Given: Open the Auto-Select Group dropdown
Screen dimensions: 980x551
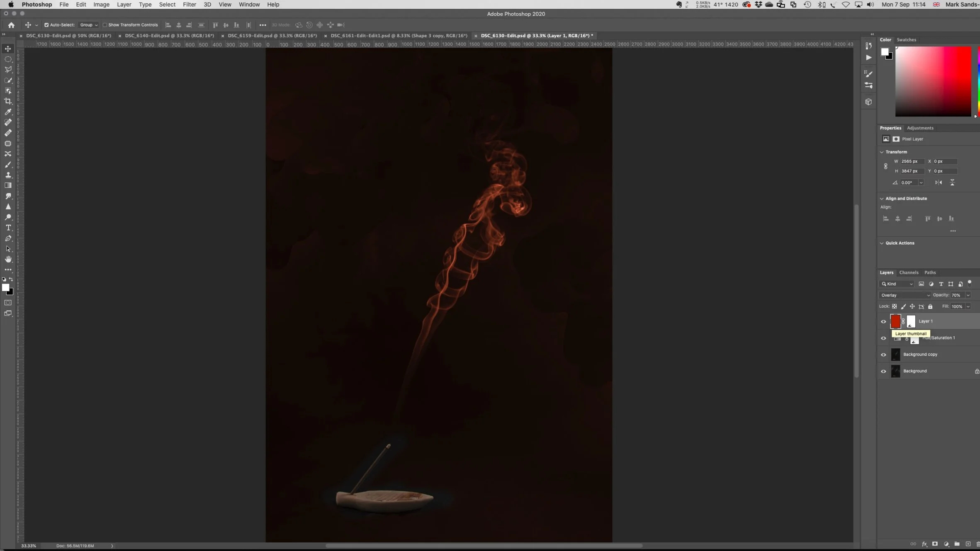Looking at the screenshot, I should [x=89, y=25].
